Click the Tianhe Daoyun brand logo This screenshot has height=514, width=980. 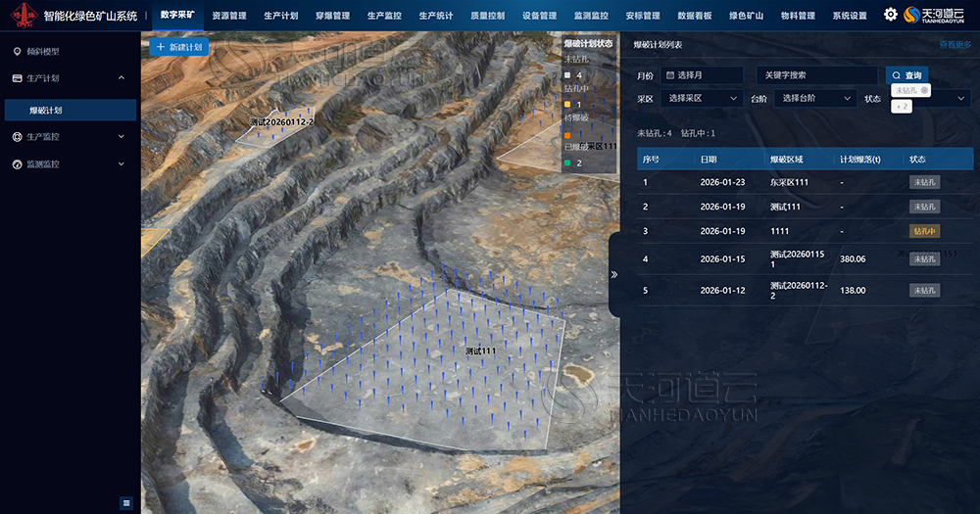(x=934, y=15)
